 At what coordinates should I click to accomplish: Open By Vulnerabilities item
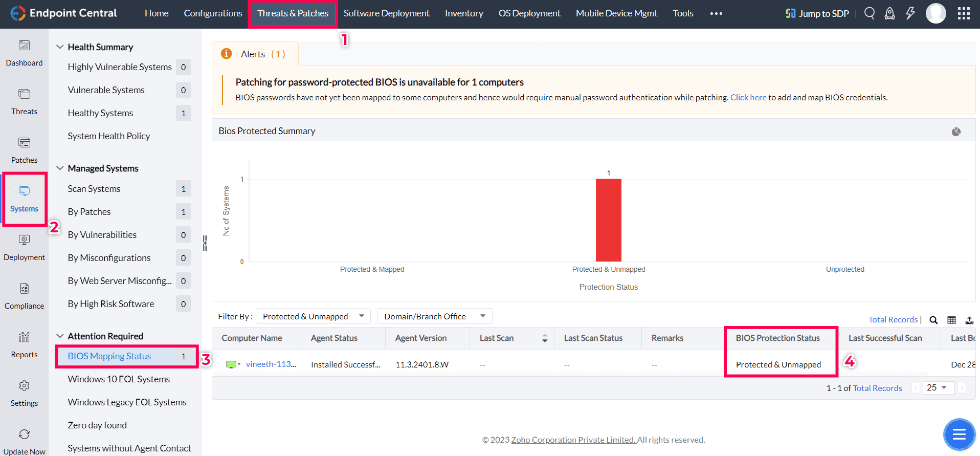click(102, 235)
